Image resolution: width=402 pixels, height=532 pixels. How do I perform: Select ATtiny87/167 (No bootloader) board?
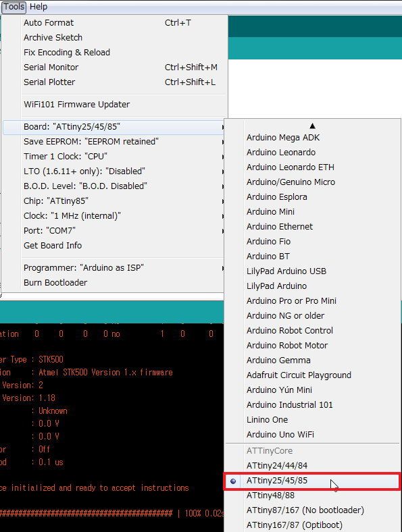(x=313, y=510)
